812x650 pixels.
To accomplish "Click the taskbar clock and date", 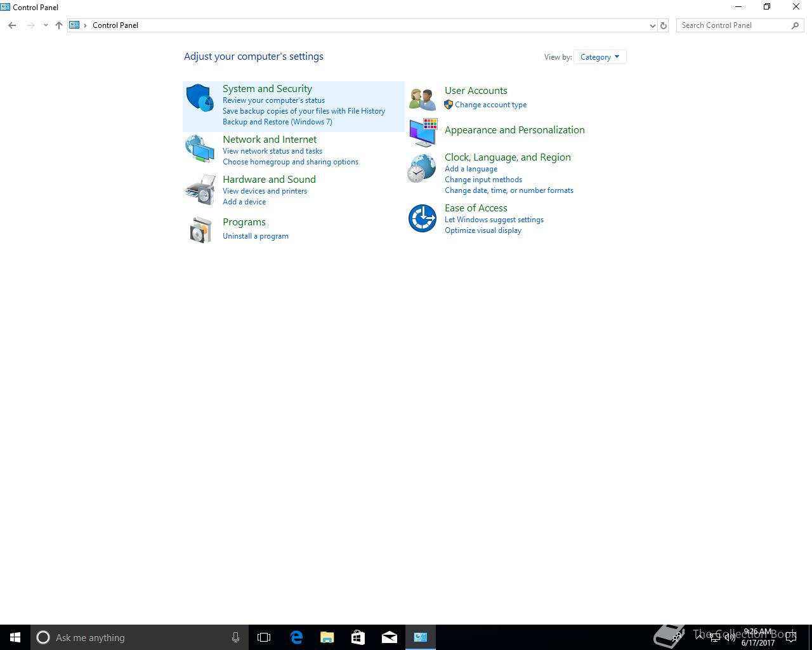I will (x=758, y=637).
